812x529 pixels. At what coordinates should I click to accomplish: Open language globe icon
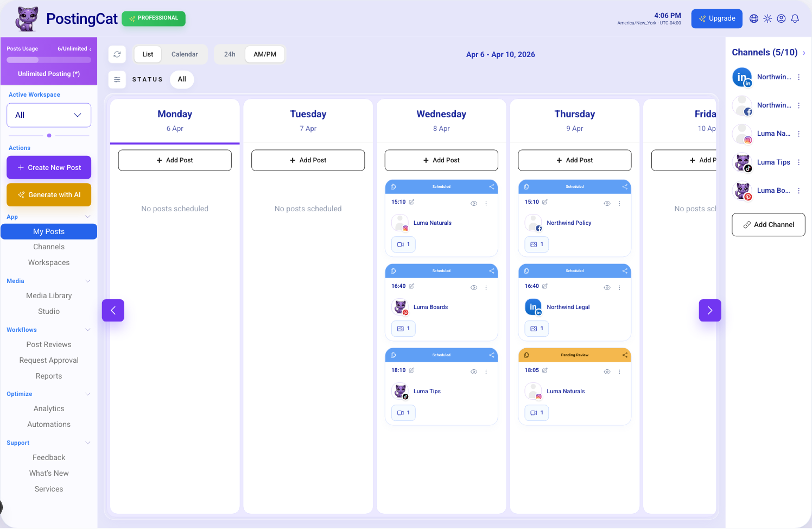coord(754,18)
